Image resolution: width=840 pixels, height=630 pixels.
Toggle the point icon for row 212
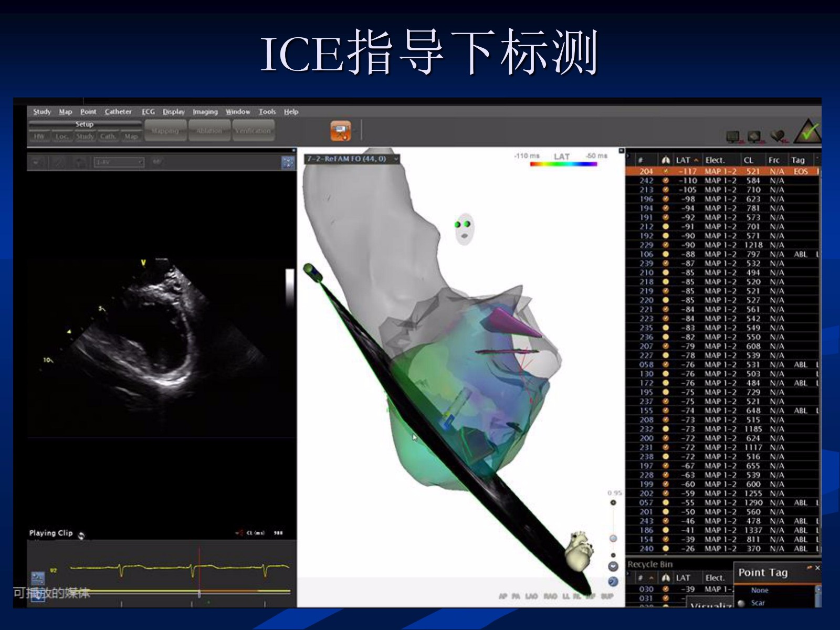point(666,227)
